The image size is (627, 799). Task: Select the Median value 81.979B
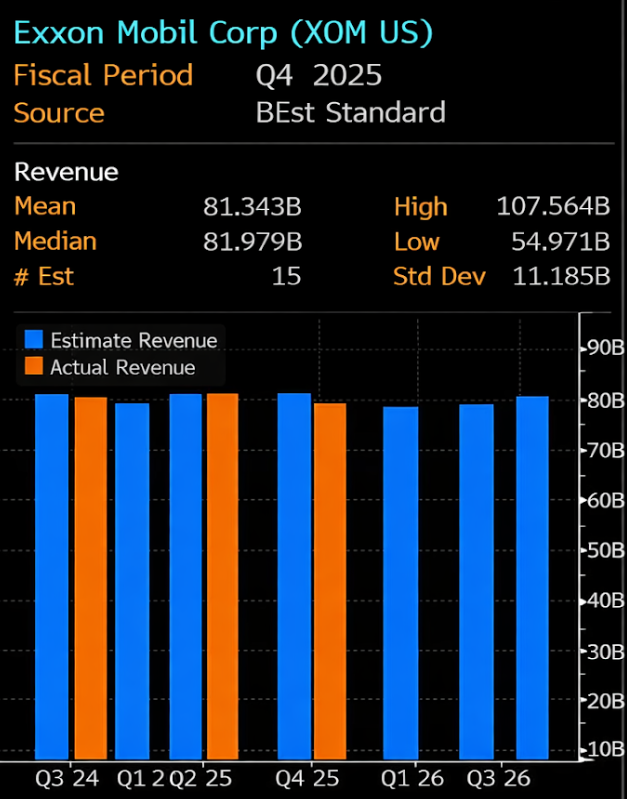252,241
